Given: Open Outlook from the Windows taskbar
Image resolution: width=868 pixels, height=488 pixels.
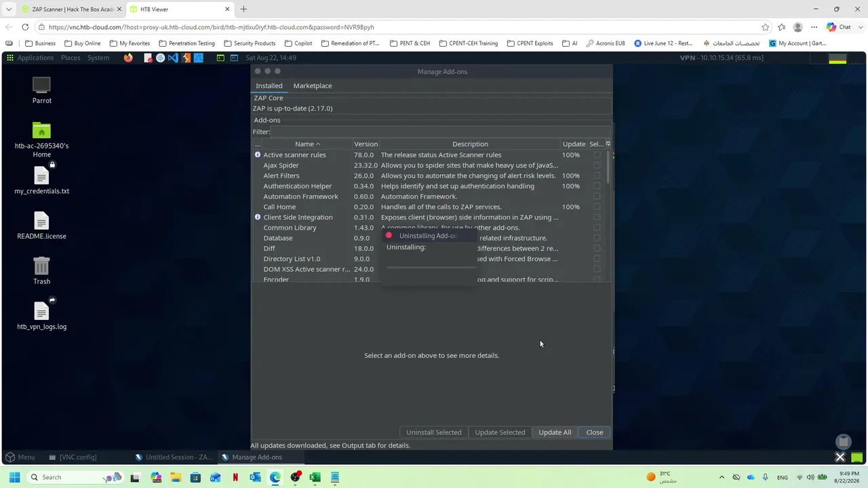Looking at the screenshot, I should [255, 477].
